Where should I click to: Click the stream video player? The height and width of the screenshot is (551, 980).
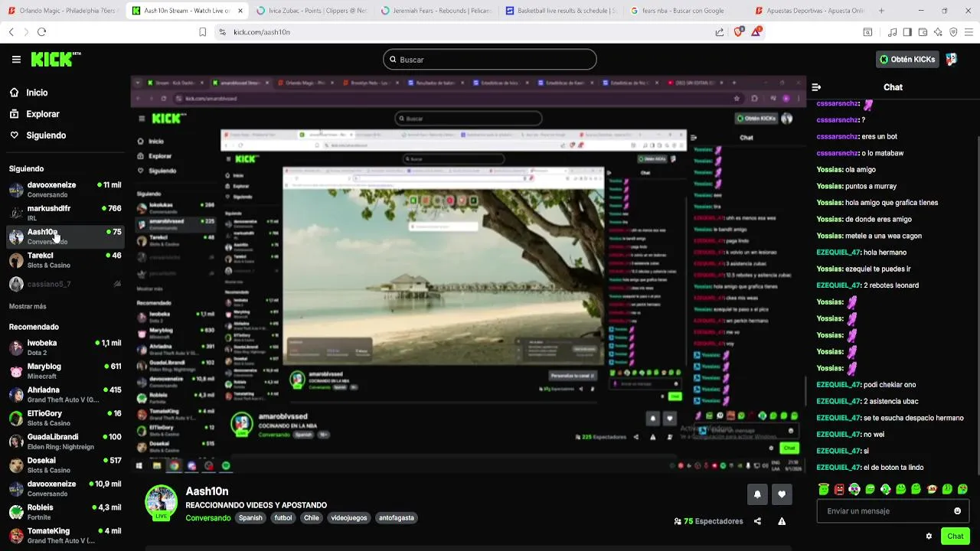pos(469,275)
